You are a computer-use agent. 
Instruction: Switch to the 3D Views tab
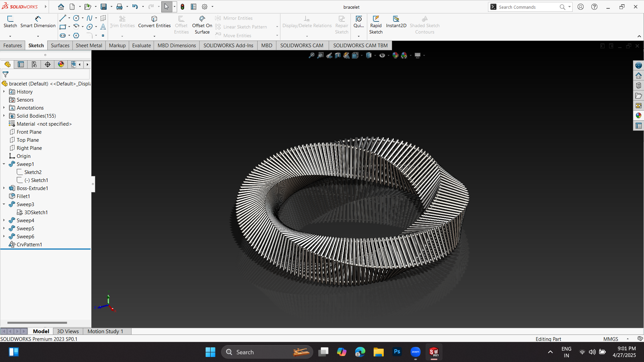[68, 331]
